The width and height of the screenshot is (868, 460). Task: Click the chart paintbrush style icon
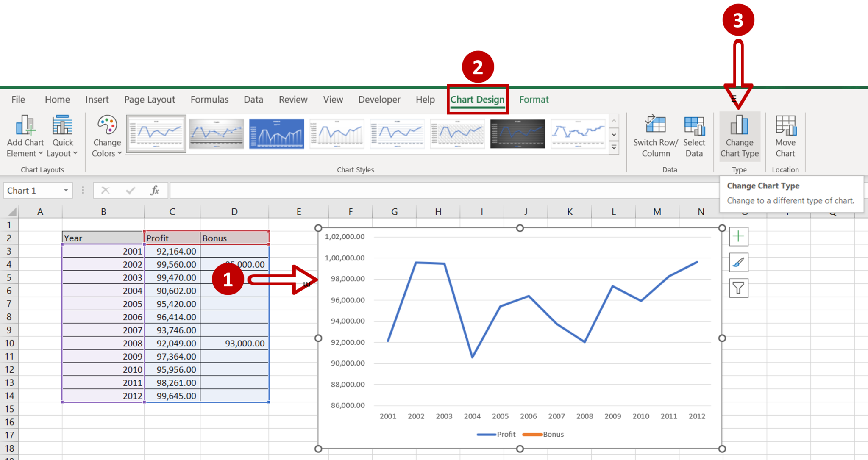(739, 263)
